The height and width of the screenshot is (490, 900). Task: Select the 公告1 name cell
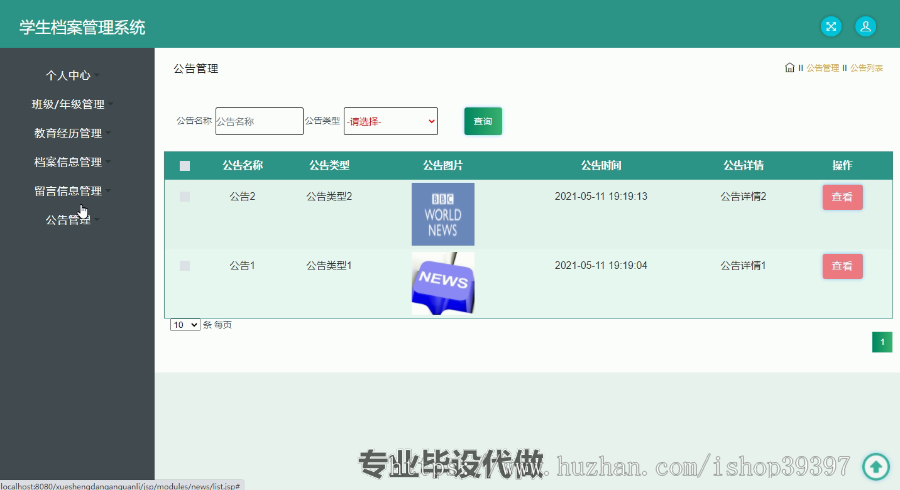242,265
